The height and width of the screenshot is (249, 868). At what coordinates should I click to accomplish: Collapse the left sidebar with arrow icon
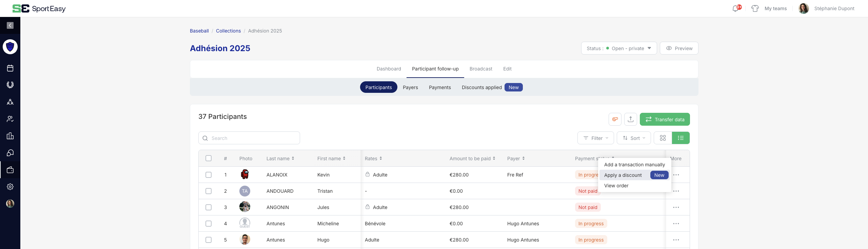[10, 25]
